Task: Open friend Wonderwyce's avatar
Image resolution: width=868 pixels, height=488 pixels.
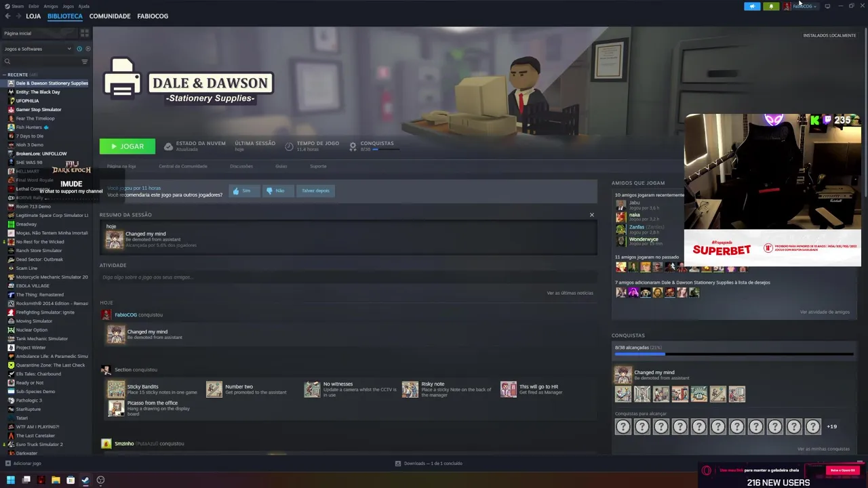Action: pos(620,241)
